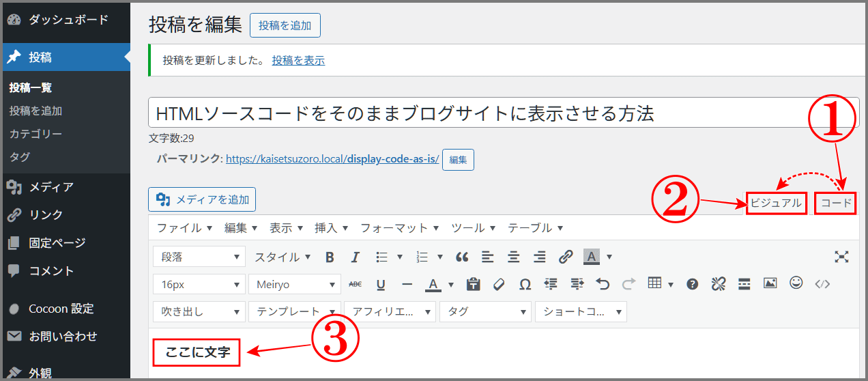The width and height of the screenshot is (868, 381).
Task: Open the テンプレート dropdown
Action: 295,311
